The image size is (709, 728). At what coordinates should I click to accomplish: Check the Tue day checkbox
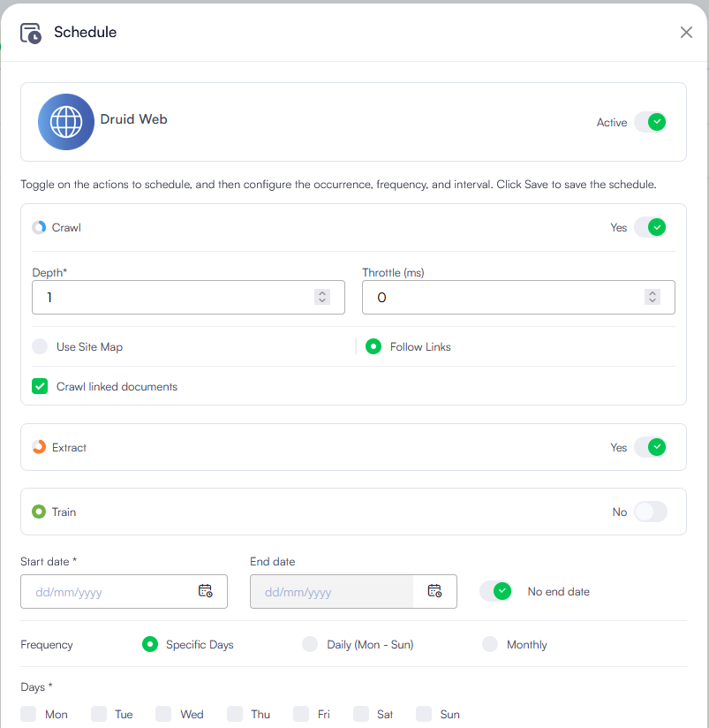[x=99, y=714]
